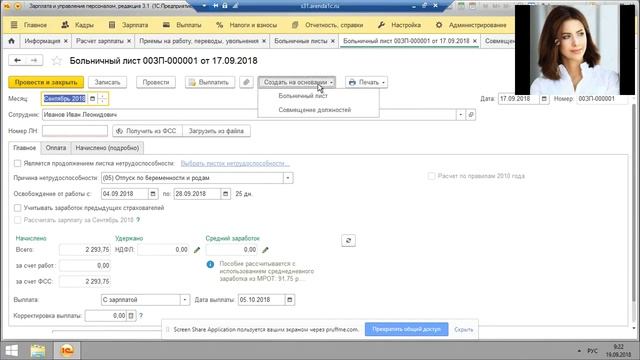The image size is (640, 360).
Task: Open the Администрирование menu
Action: 471,25
